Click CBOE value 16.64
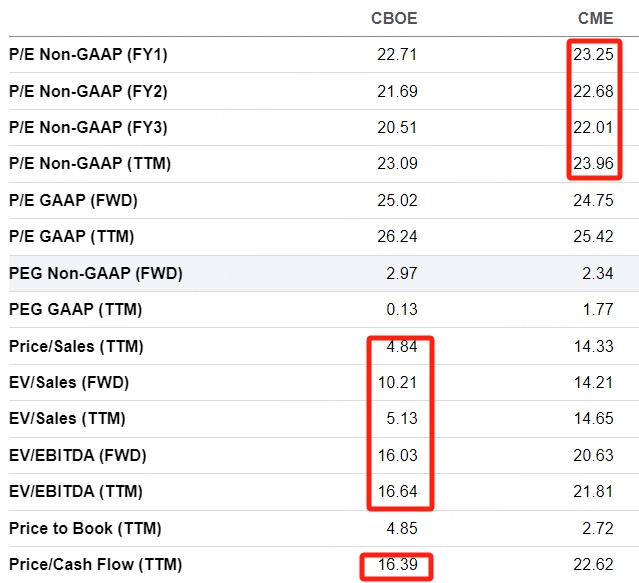Image resolution: width=639 pixels, height=583 pixels. 397,491
